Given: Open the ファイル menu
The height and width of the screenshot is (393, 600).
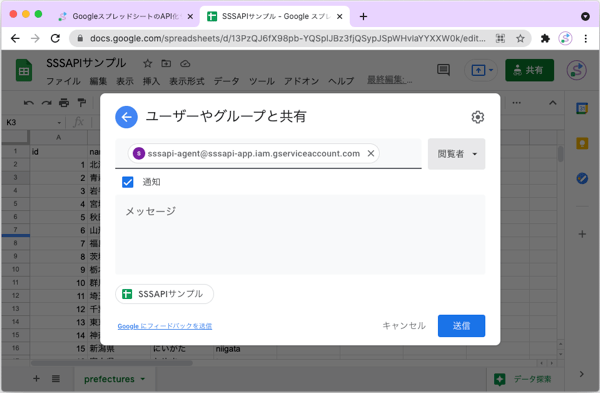Looking at the screenshot, I should tap(63, 81).
